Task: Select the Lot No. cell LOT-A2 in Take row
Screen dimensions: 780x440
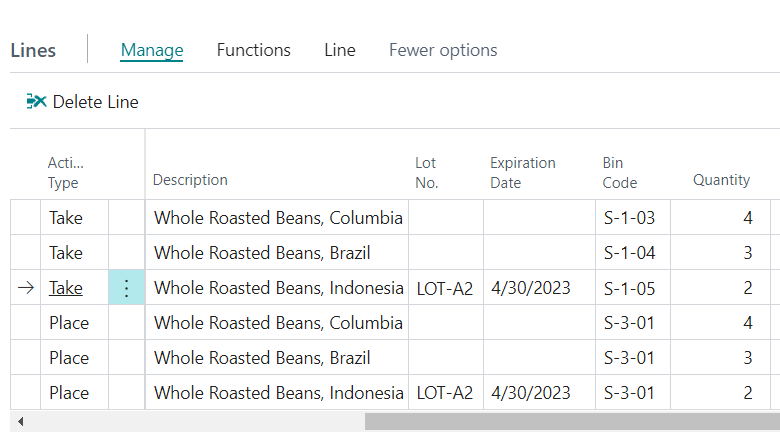Action: tap(444, 288)
